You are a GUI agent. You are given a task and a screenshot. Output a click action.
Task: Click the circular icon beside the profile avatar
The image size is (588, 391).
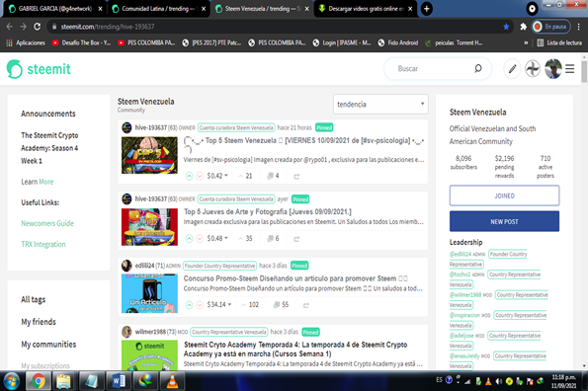[533, 69]
